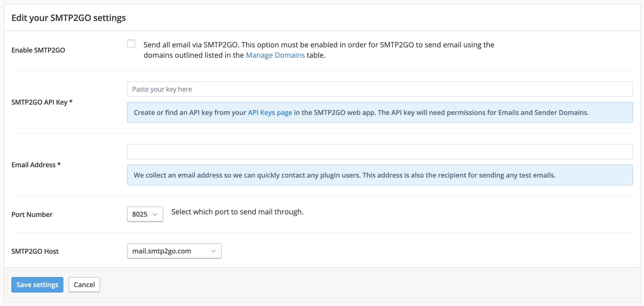The height and width of the screenshot is (306, 644).
Task: Expand the SMTP2GO Host dropdown
Action: pos(174,251)
